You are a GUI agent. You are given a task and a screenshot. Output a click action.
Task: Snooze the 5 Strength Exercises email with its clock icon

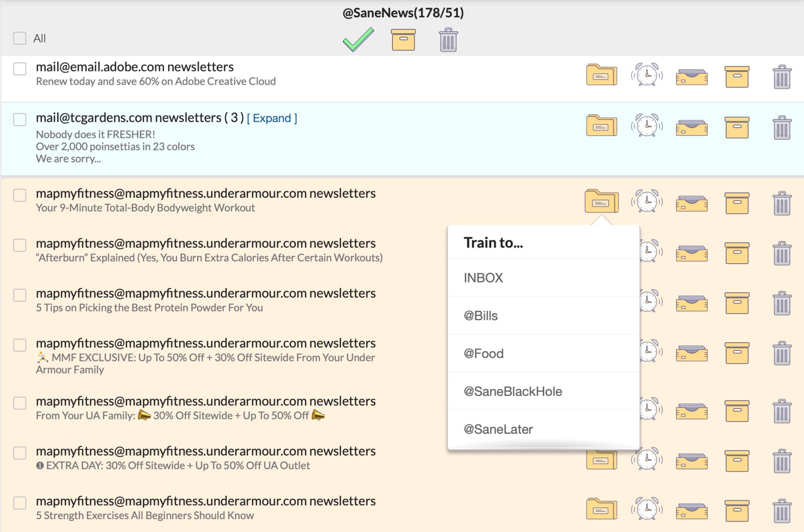click(646, 509)
